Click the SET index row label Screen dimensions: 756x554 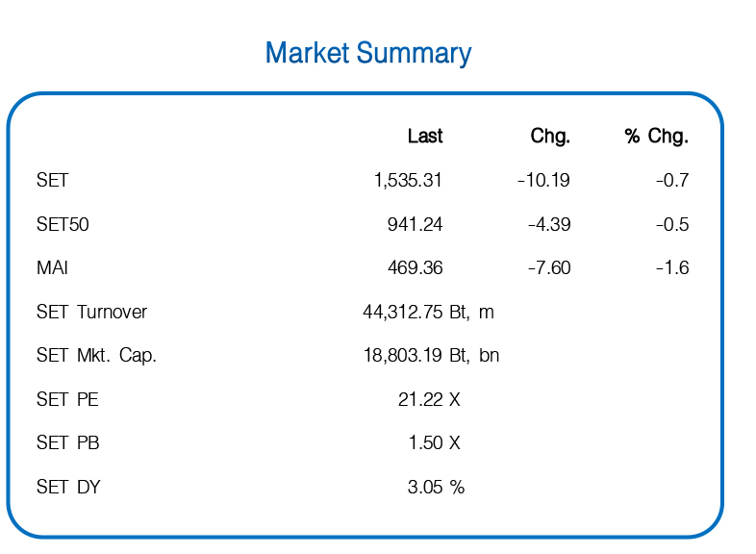click(x=53, y=180)
